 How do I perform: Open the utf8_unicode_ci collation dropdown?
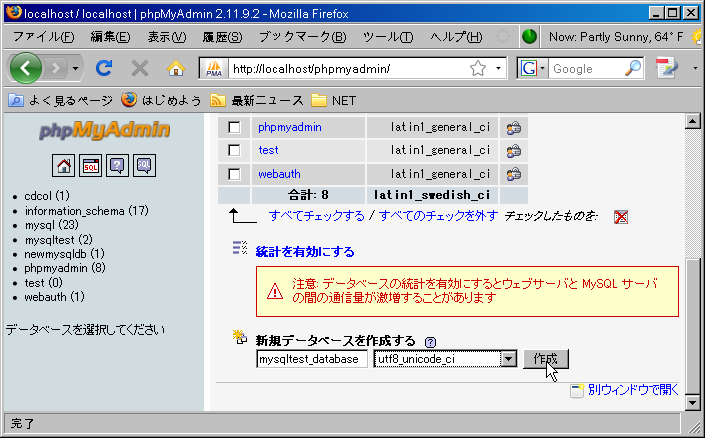507,359
